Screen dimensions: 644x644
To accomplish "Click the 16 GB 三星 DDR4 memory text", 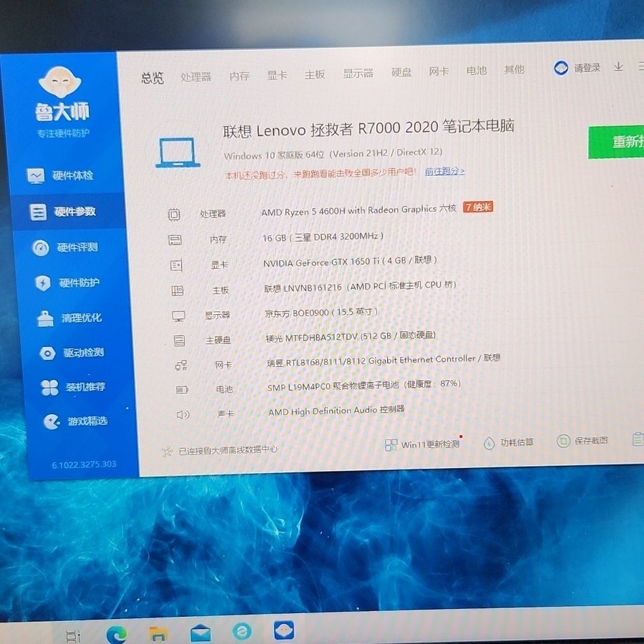I will click(x=323, y=237).
